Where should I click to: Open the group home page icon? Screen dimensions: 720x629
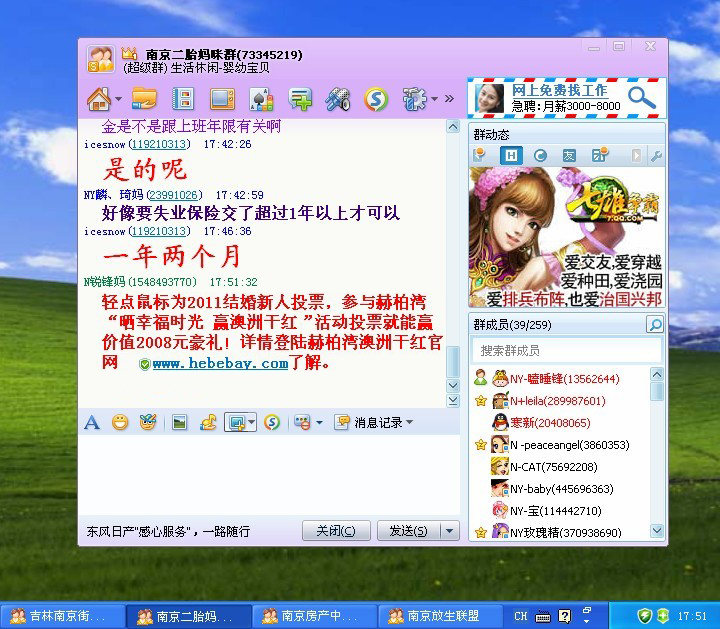click(x=99, y=99)
